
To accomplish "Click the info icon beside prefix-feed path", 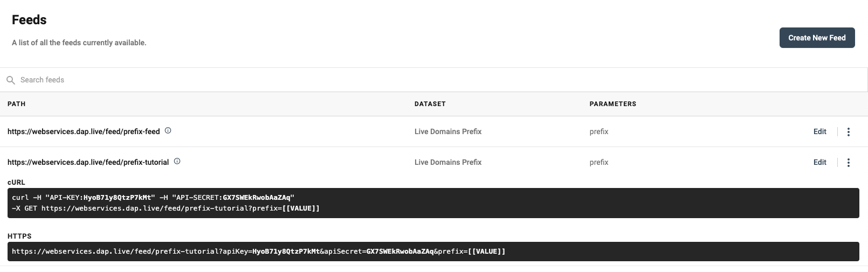I will tap(168, 131).
